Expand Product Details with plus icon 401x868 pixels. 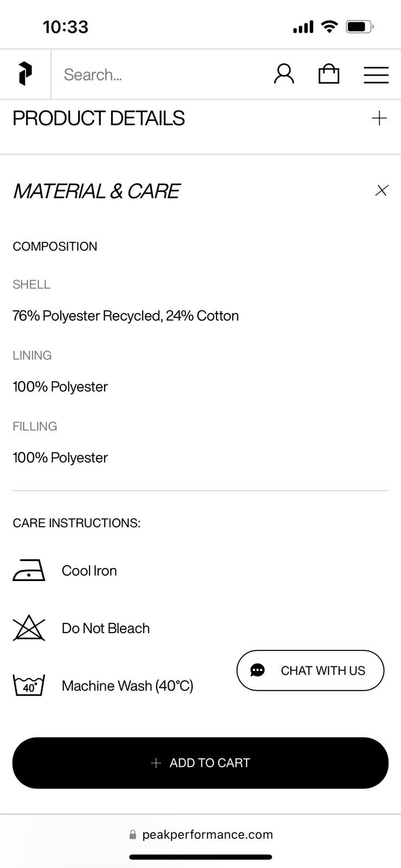point(379,118)
